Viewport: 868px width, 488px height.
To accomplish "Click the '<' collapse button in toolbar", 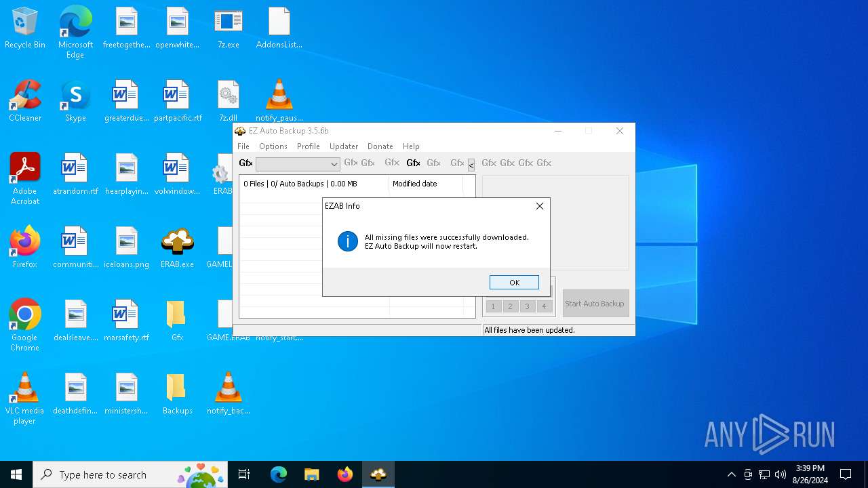I will tap(471, 165).
